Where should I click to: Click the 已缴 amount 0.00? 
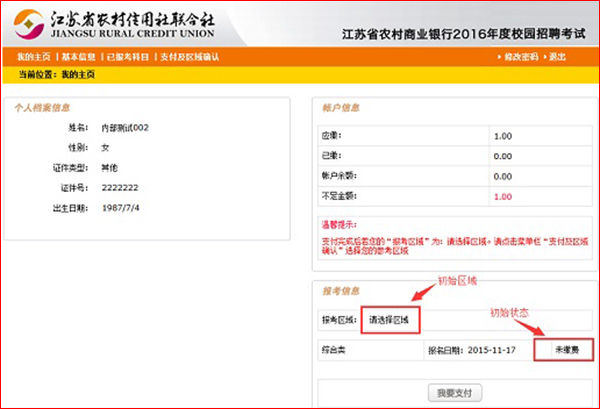pyautogui.click(x=503, y=156)
